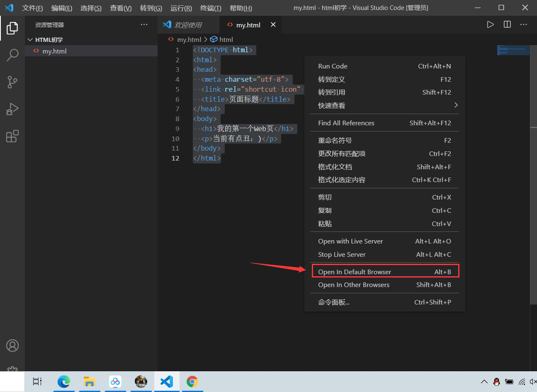
Task: Choose Find All References
Action: [384, 123]
